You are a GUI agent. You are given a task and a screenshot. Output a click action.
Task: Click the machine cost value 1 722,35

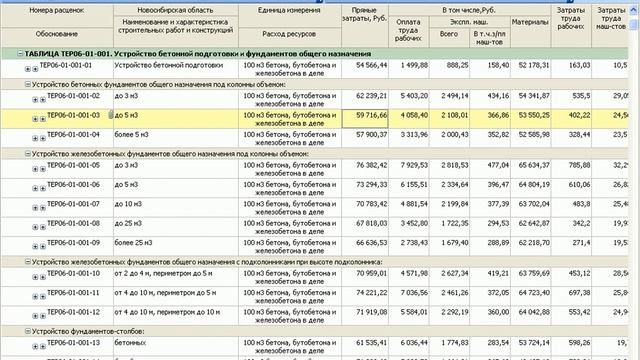click(455, 223)
